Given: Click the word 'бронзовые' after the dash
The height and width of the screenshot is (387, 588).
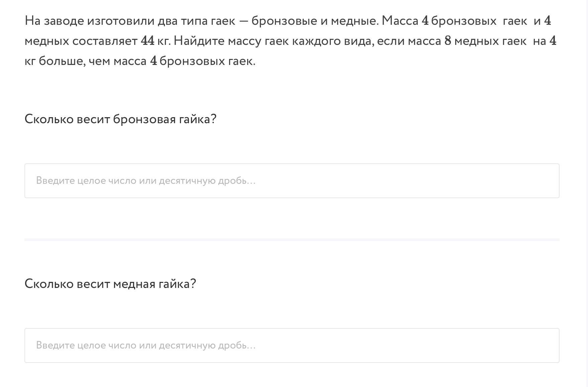Looking at the screenshot, I should point(284,21).
